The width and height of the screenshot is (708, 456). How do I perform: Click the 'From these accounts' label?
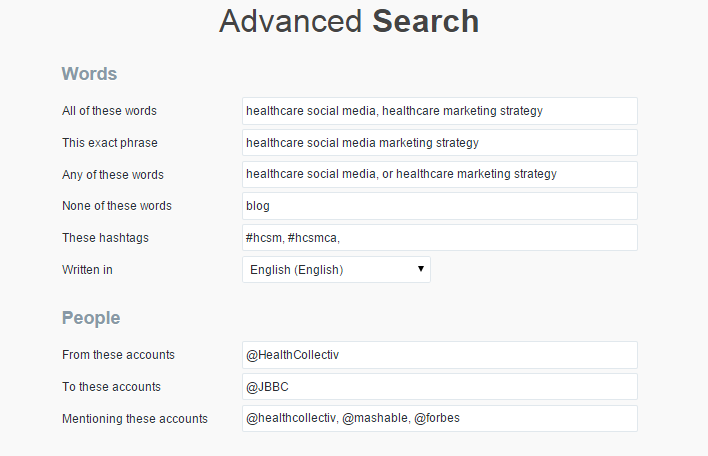118,355
